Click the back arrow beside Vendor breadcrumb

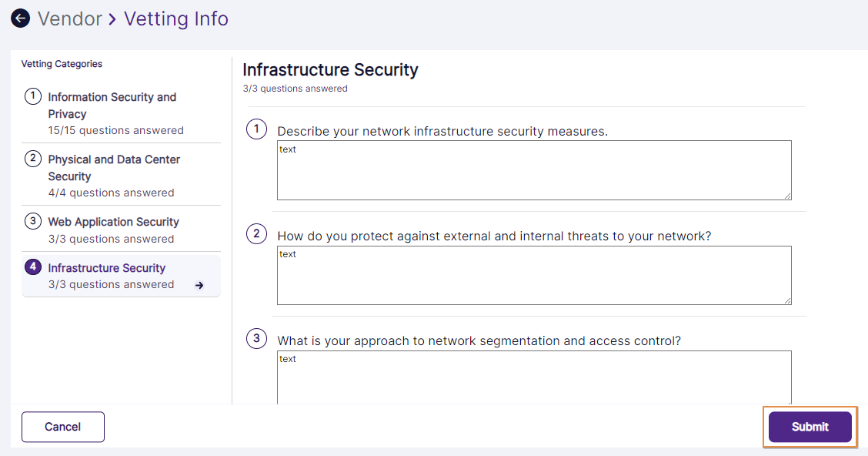click(20, 18)
